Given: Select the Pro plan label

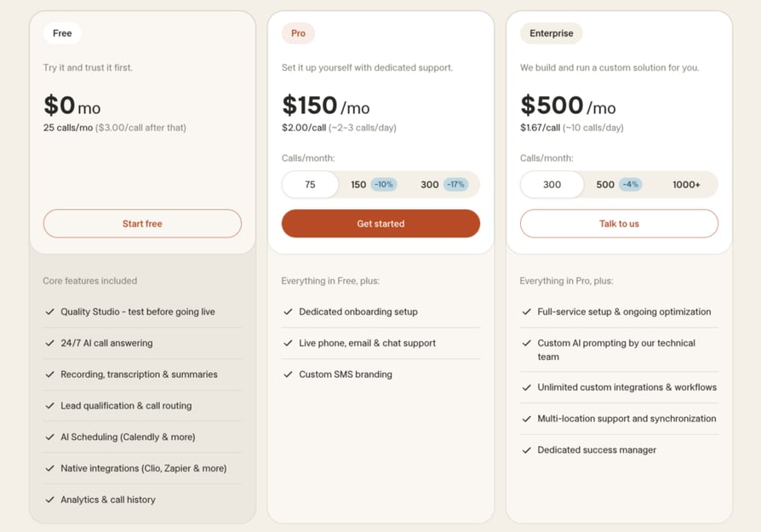Looking at the screenshot, I should tap(298, 33).
